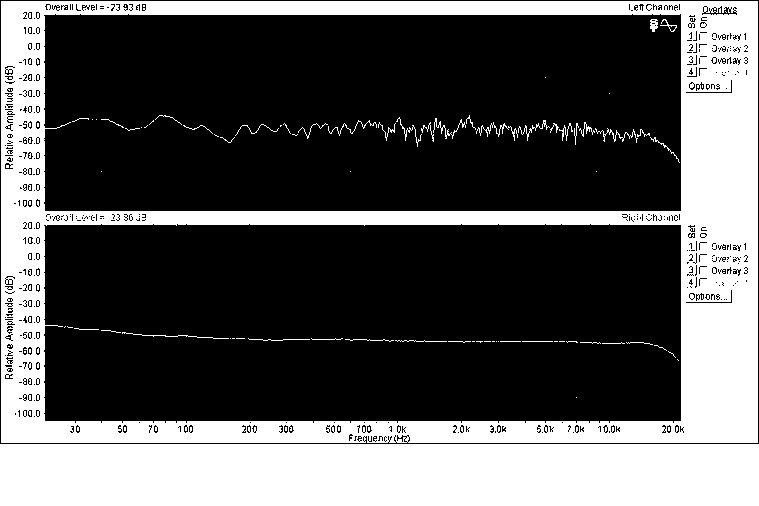Click the Right Channel spectrum trace near 1.0k
Viewport: 759px width, 506px height.
(397, 341)
